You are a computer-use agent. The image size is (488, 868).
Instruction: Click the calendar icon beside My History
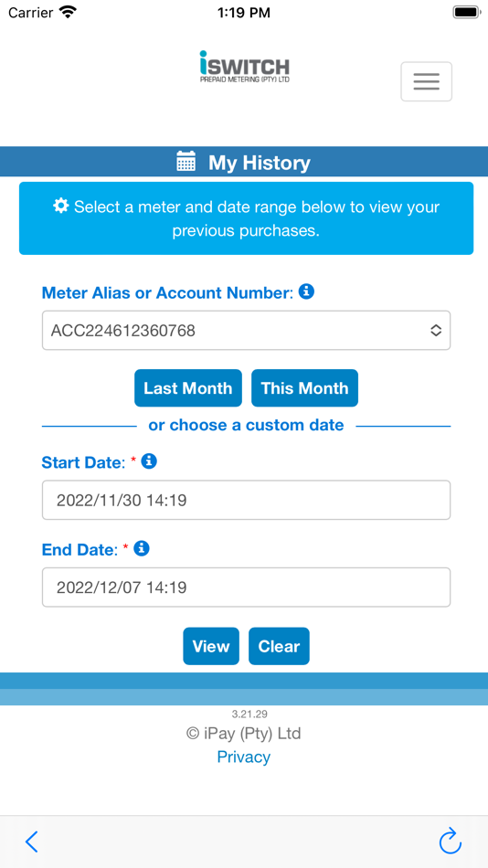pyautogui.click(x=186, y=162)
